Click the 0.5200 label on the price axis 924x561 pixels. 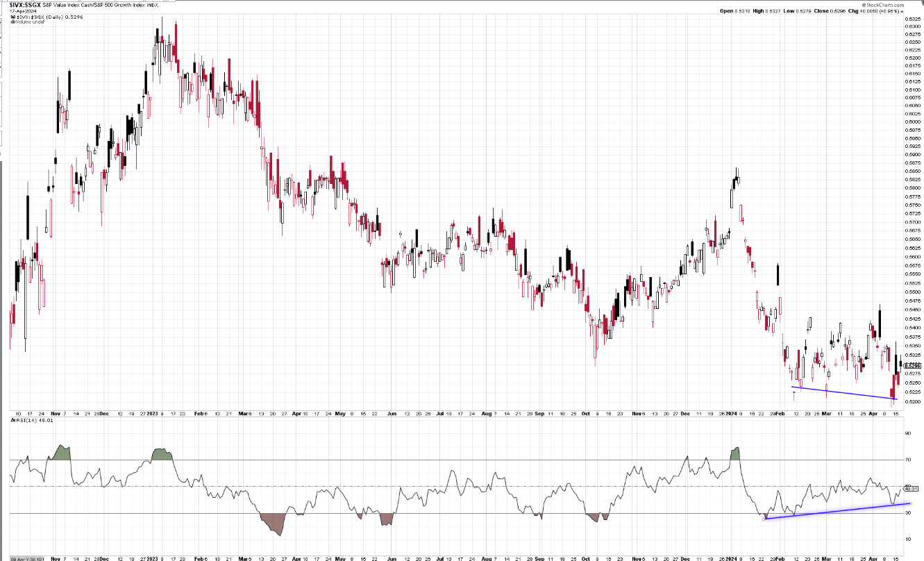pos(913,401)
